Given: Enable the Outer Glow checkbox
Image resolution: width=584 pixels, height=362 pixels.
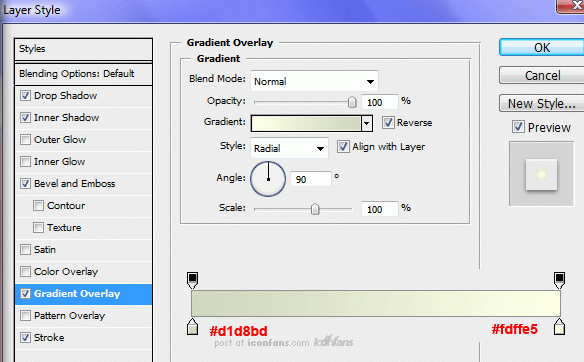Looking at the screenshot, I should (25, 140).
